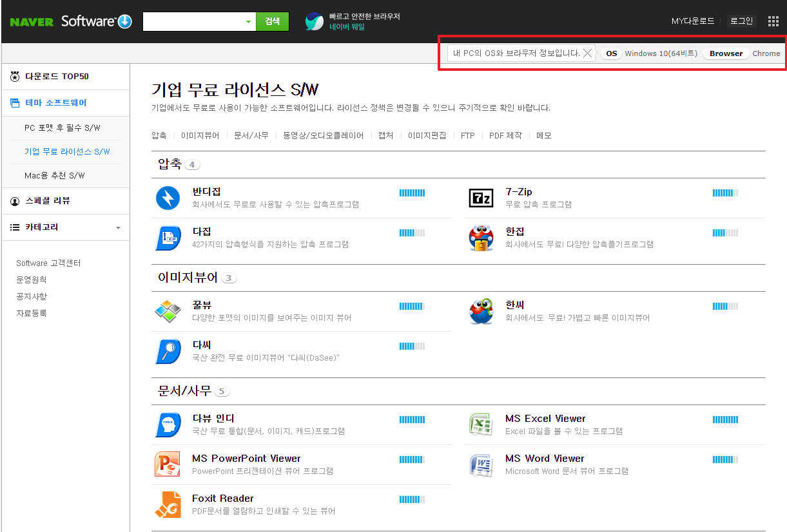Click the green 검색 search button
This screenshot has height=532, width=787.
(273, 21)
